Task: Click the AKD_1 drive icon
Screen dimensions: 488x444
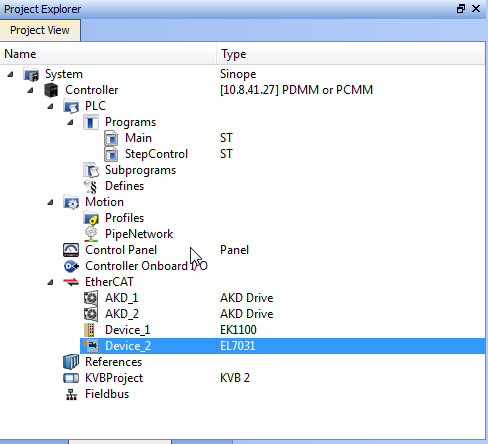Action: click(91, 298)
